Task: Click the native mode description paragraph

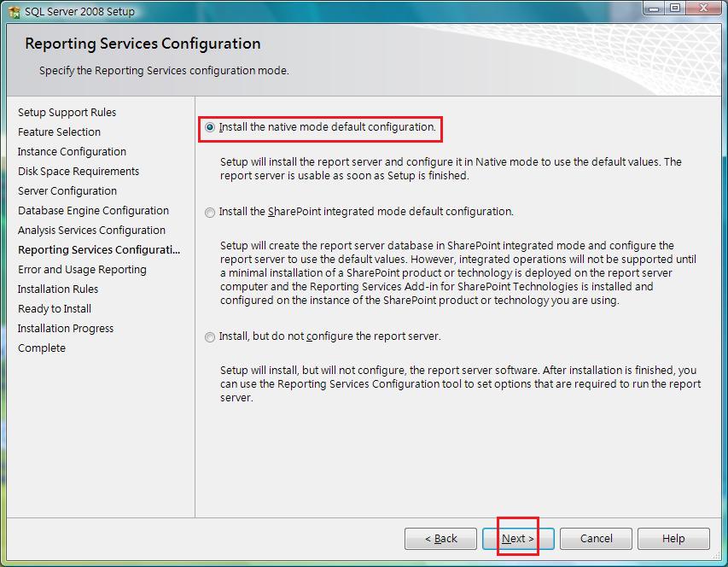Action: [451, 168]
